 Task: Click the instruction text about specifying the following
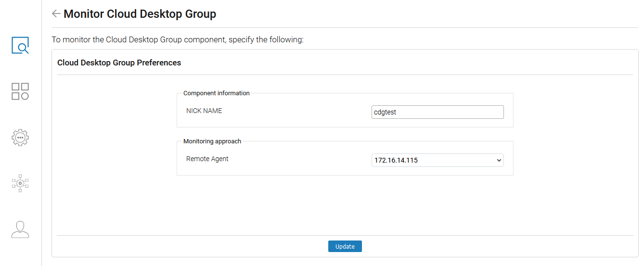coord(178,39)
